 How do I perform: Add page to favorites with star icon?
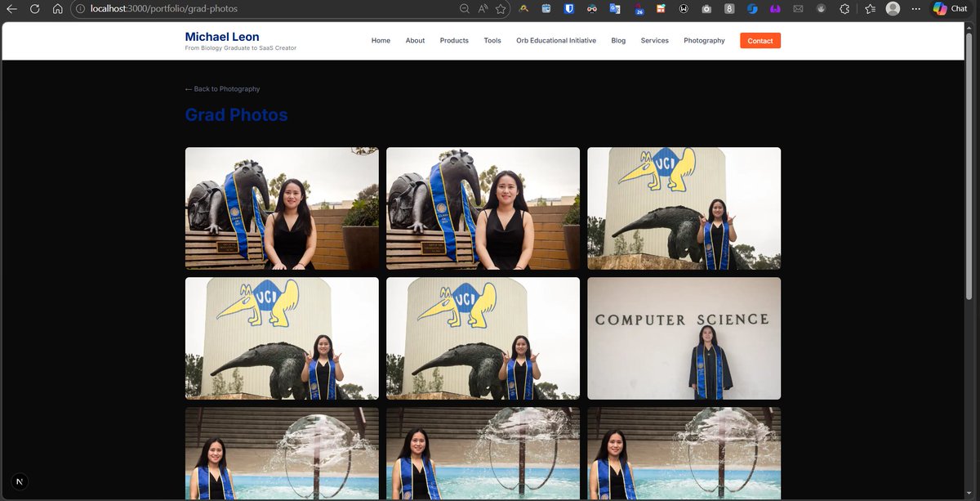coord(501,9)
